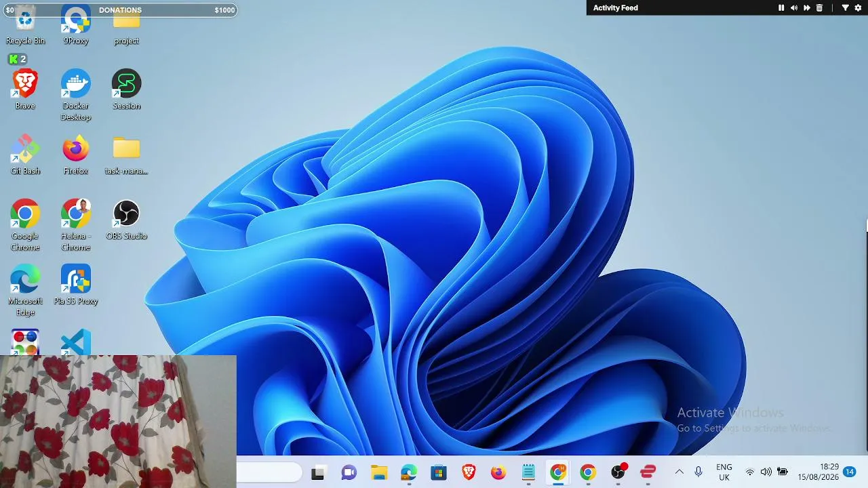
Task: Select the Docker Desktop shortcut
Action: [x=76, y=95]
